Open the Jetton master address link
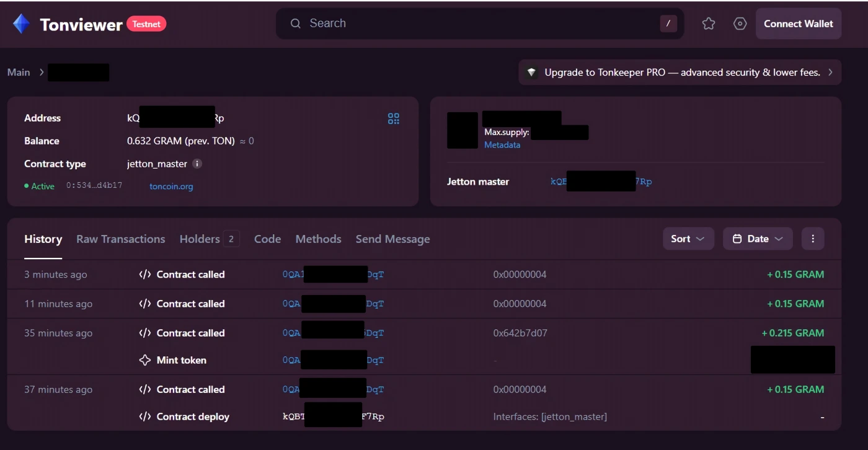The image size is (868, 450). click(601, 182)
